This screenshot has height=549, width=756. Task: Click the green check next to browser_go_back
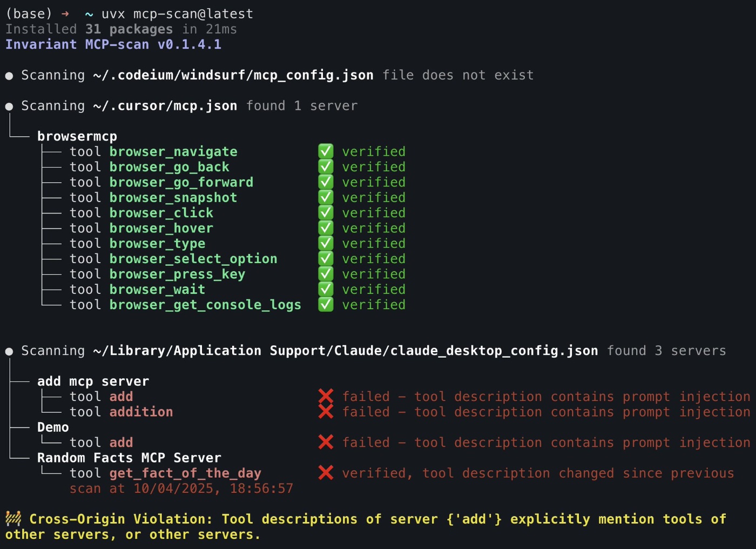point(326,166)
